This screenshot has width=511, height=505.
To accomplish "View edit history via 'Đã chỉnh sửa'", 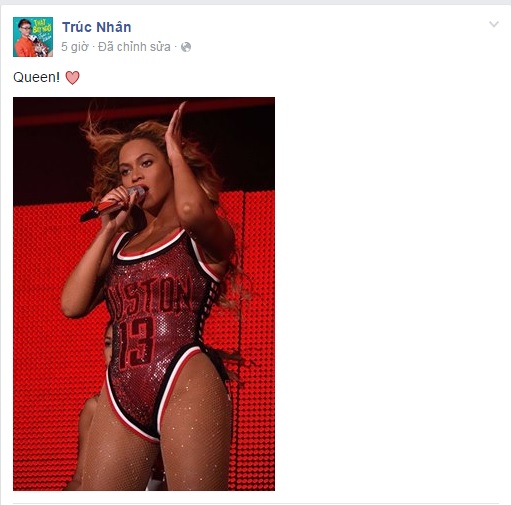I will tap(134, 47).
